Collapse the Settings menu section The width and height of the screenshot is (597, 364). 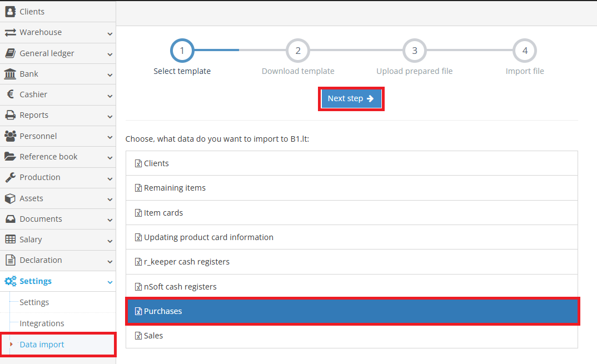click(109, 281)
